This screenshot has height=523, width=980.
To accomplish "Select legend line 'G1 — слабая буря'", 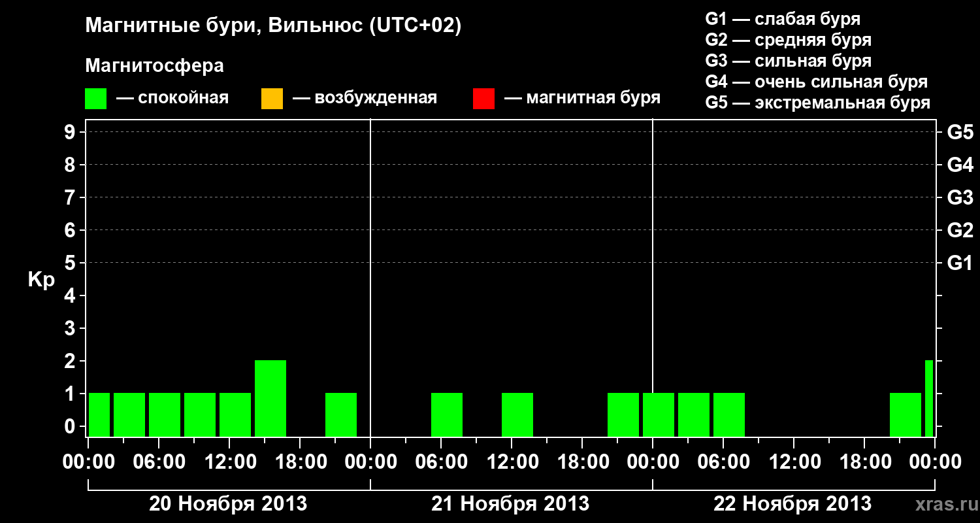I will tap(783, 19).
